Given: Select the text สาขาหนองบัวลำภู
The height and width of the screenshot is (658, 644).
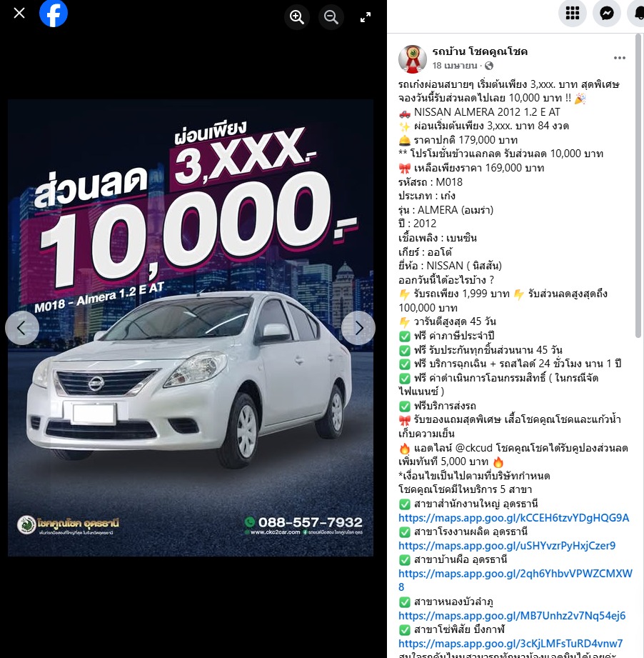Looking at the screenshot, I should [x=453, y=602].
